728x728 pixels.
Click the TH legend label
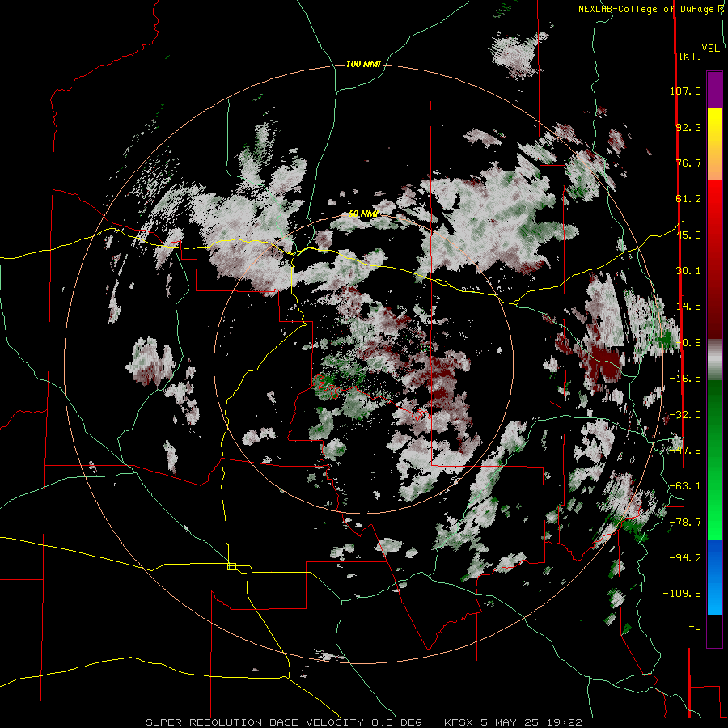(x=695, y=630)
